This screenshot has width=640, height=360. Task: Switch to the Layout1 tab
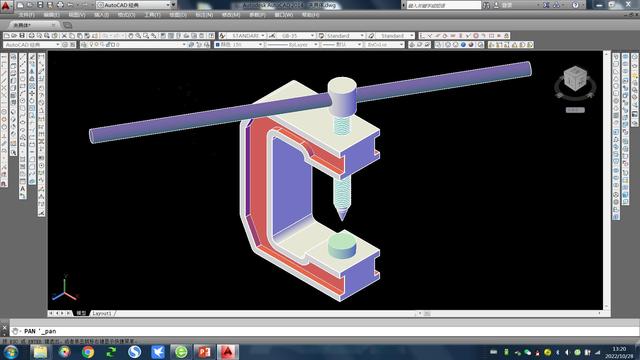(x=102, y=313)
